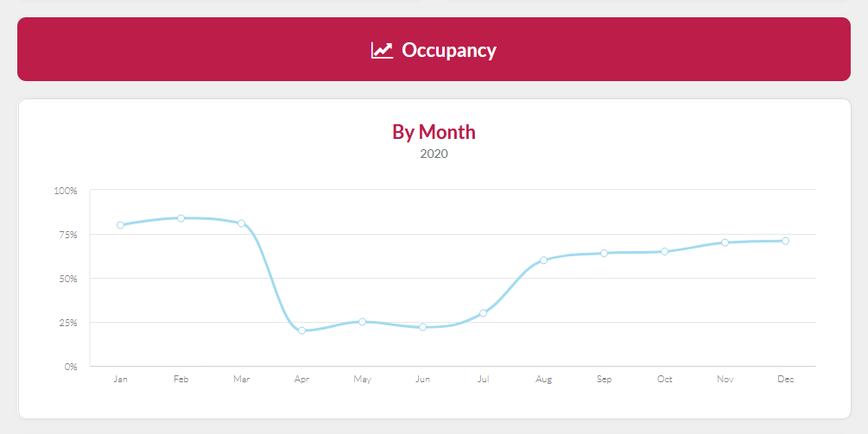Click the February data point marker
Screen dimensions: 868x434
pyautogui.click(x=181, y=218)
